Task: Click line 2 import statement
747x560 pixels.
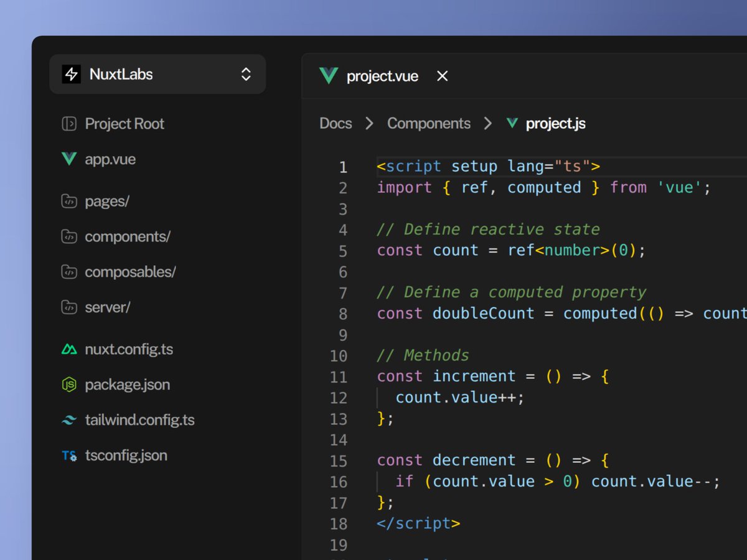Action: 543,187
